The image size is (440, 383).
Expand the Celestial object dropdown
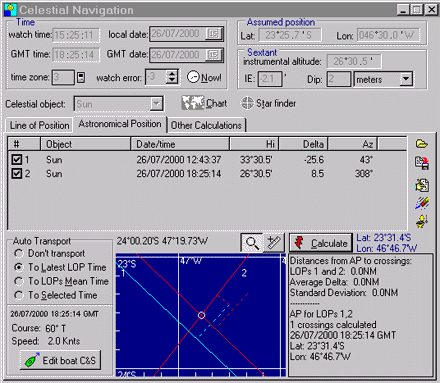pyautogui.click(x=156, y=104)
